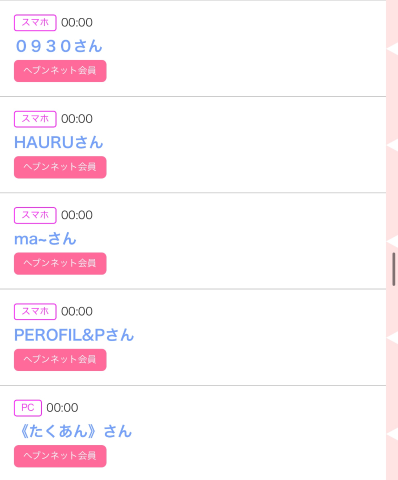The height and width of the screenshot is (480, 398).
Task: Open the PEROFIL&Pさん profile link
Action: 74,335
